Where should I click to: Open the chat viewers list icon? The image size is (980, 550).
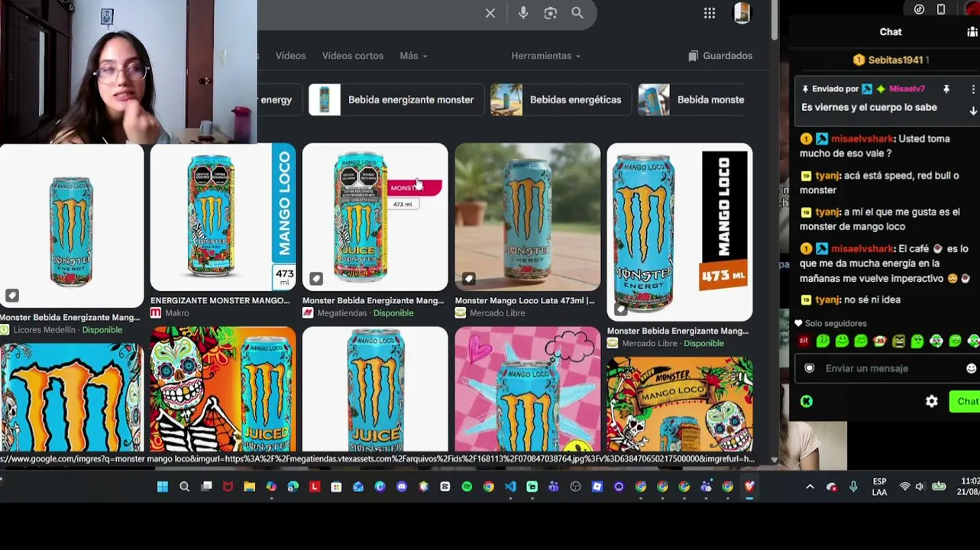(x=973, y=32)
